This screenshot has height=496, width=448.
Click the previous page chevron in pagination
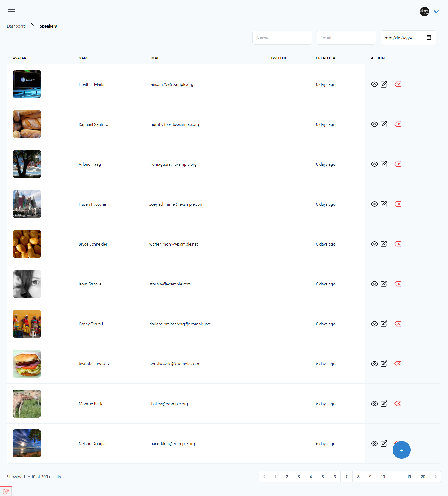tap(264, 477)
